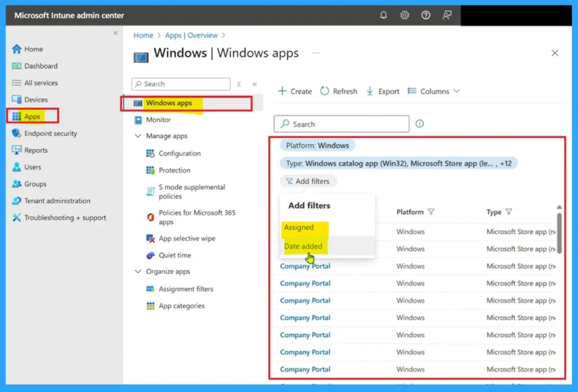
Task: Click the Endpoint security shield icon
Action: point(16,133)
